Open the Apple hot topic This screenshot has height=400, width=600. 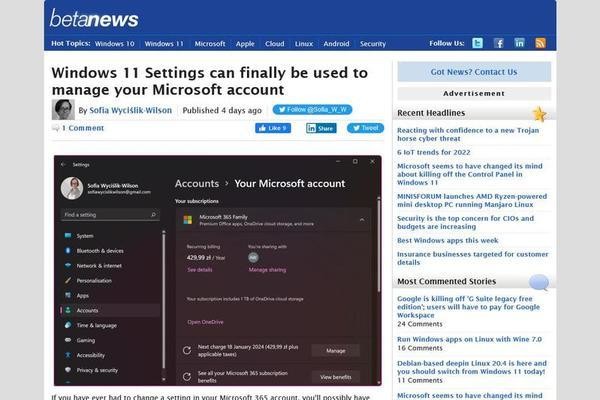pyautogui.click(x=245, y=44)
